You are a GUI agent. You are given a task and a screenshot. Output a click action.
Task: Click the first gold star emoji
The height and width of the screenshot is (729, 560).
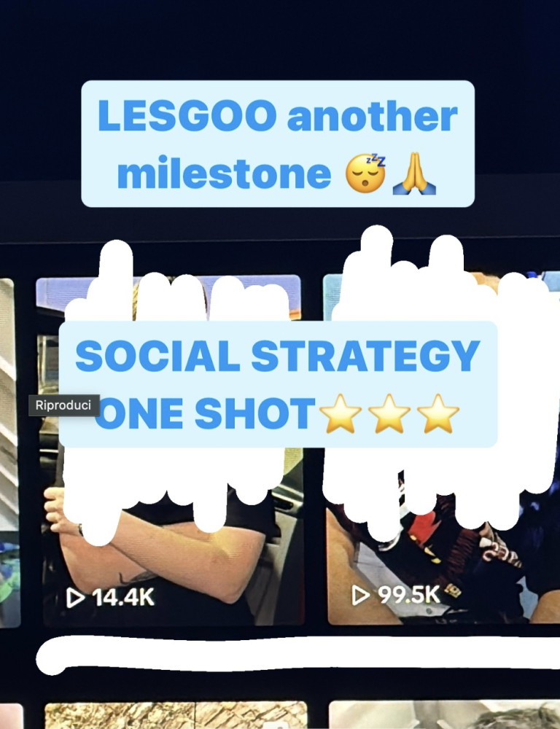coord(341,414)
